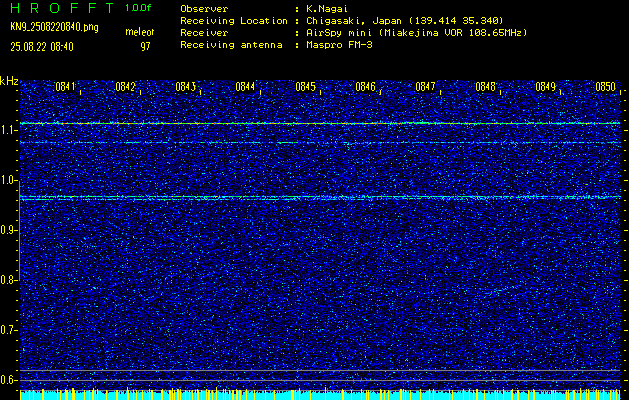The width and height of the screenshot is (629, 400).
Task: Select the version label 1.00f
Action: coord(138,8)
